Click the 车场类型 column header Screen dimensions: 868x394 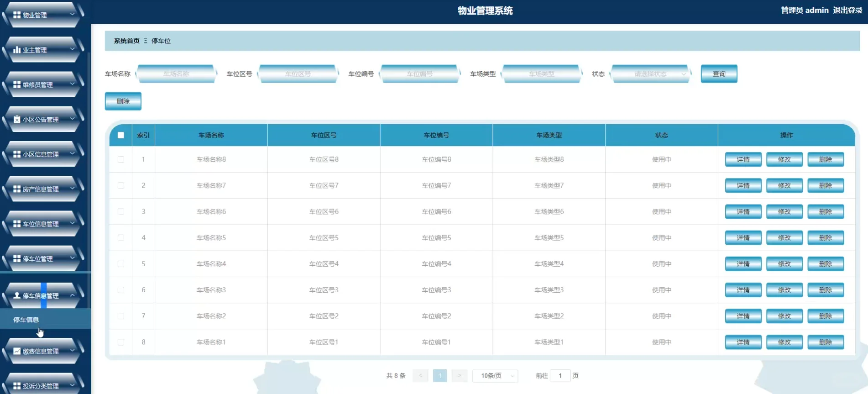(x=549, y=135)
